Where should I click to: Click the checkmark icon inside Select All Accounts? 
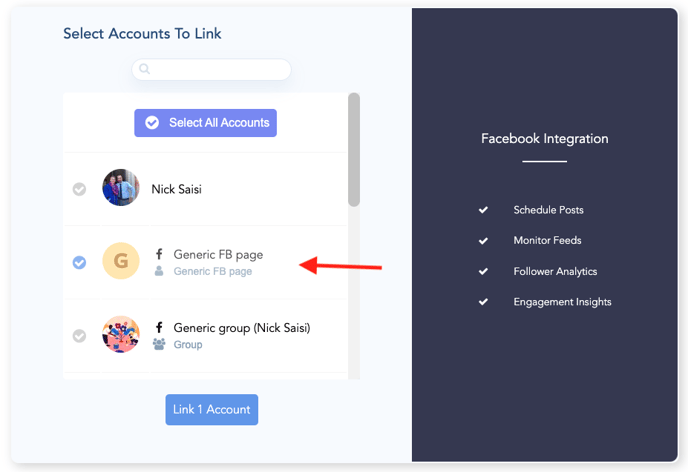[x=152, y=123]
